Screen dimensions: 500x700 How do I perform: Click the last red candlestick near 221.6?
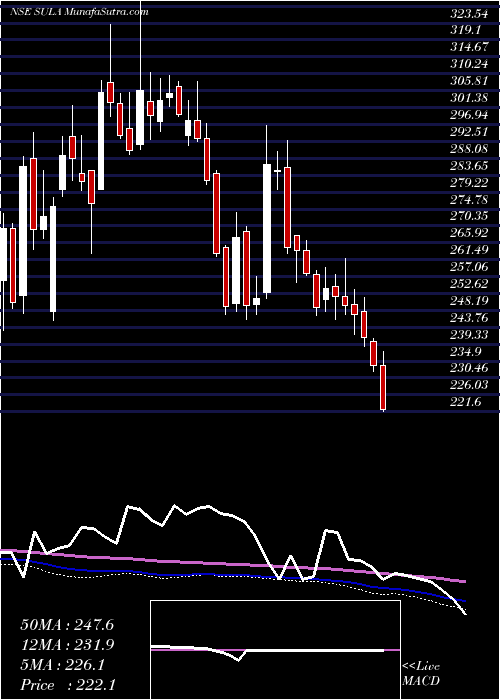(383, 388)
